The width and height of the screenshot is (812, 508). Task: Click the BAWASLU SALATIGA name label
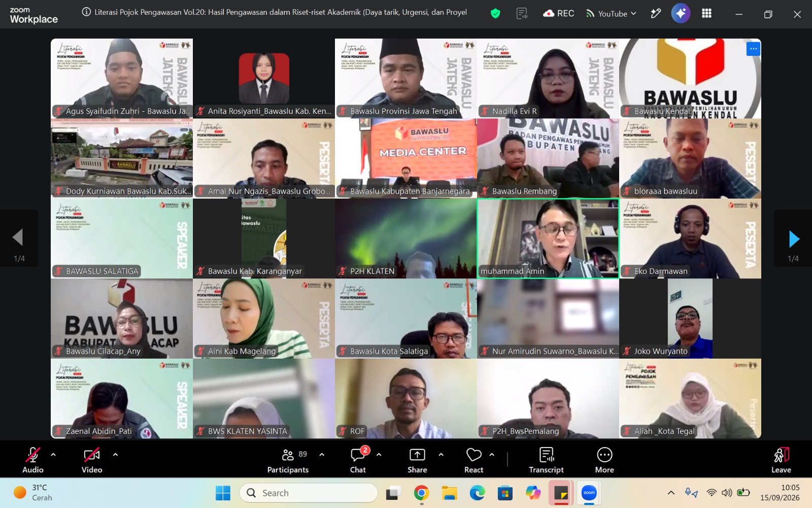point(102,271)
